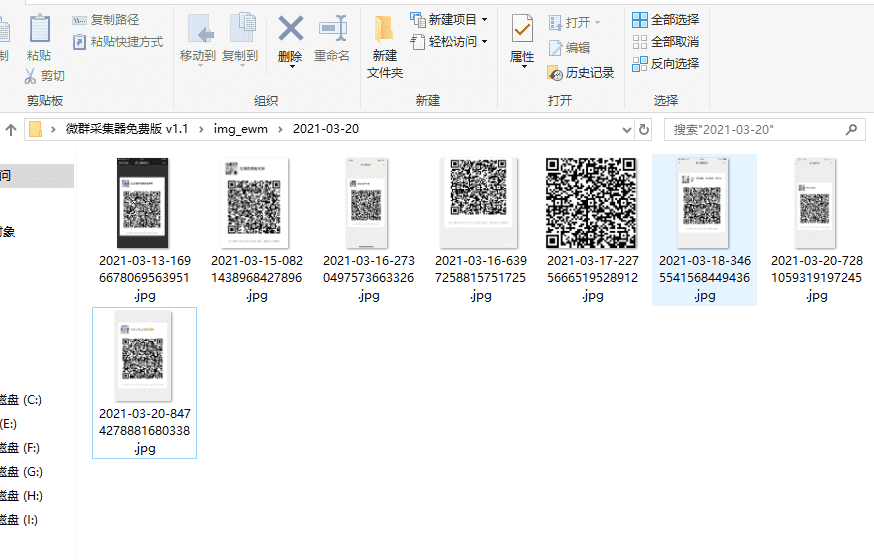874x560 pixels.
Task: Click 全部取消 deselect all button
Action: [665, 42]
